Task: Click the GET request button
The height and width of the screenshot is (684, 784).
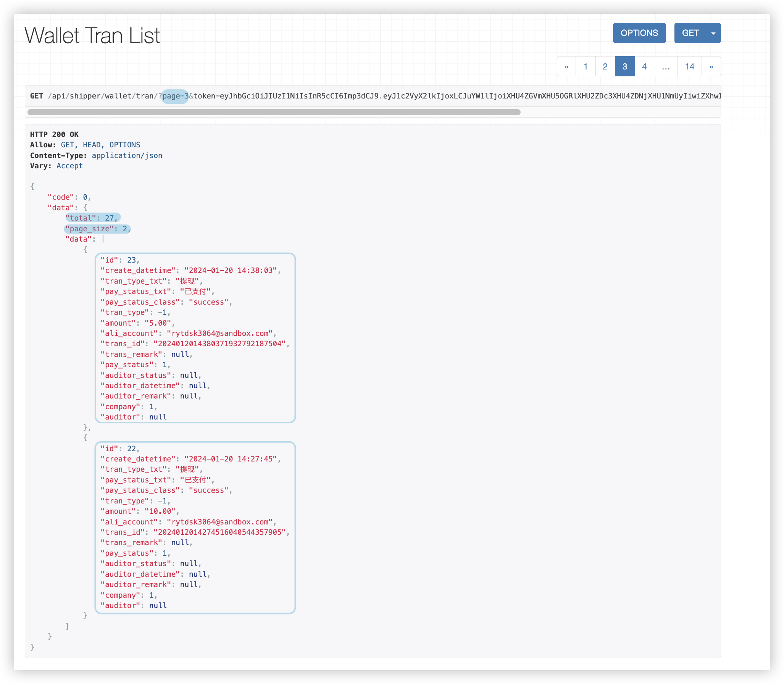Action: click(x=690, y=33)
